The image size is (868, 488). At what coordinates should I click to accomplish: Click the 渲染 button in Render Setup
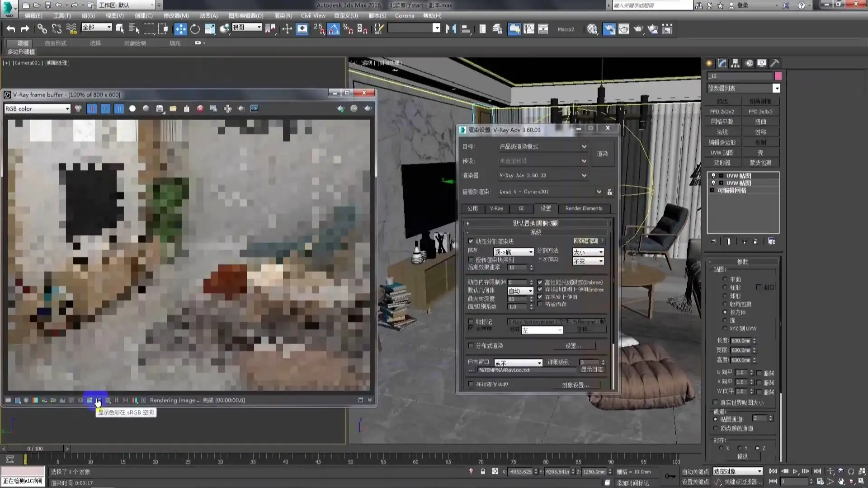[x=602, y=154]
